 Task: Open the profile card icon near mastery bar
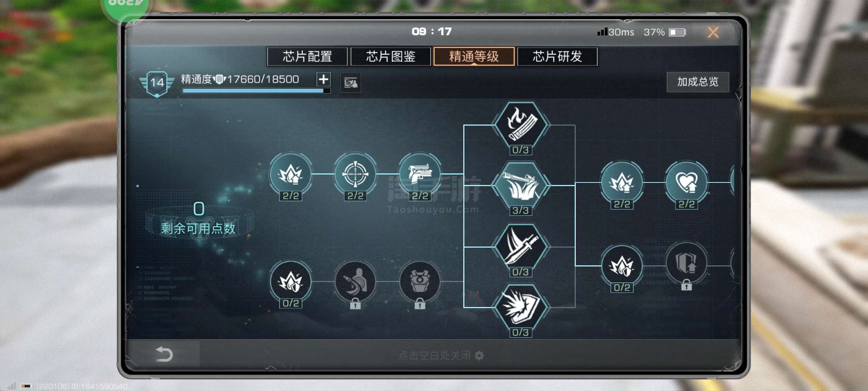(x=350, y=83)
